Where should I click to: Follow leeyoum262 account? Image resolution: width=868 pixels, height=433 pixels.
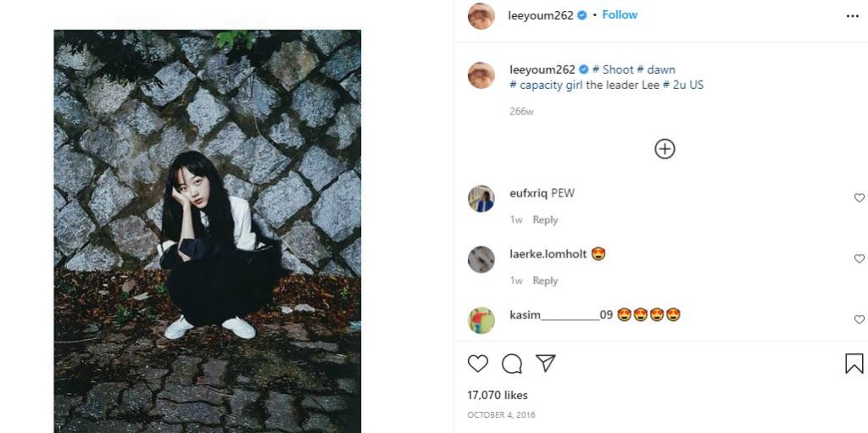(x=620, y=15)
